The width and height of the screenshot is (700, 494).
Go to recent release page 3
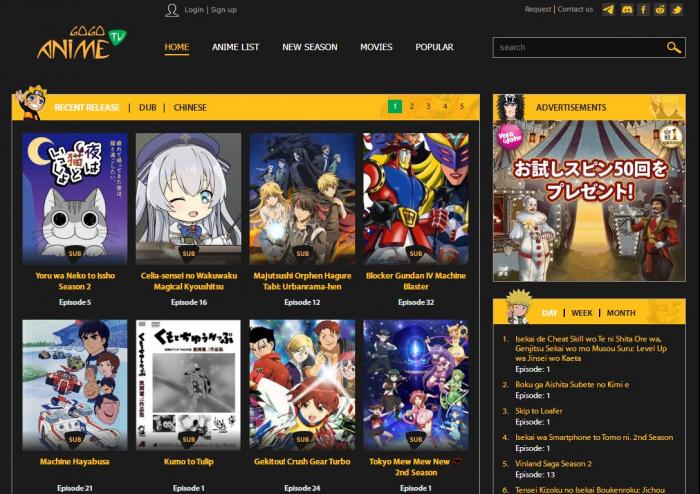pos(428,106)
